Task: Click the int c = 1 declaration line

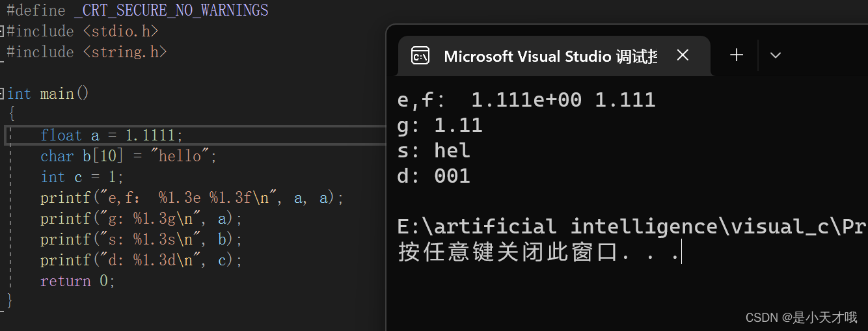Action: [x=81, y=177]
